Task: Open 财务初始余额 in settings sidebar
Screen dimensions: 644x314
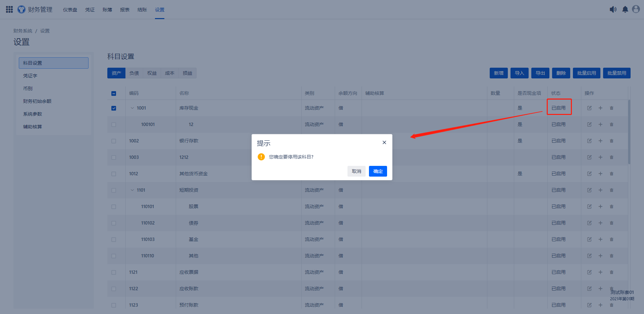Action: click(54, 101)
